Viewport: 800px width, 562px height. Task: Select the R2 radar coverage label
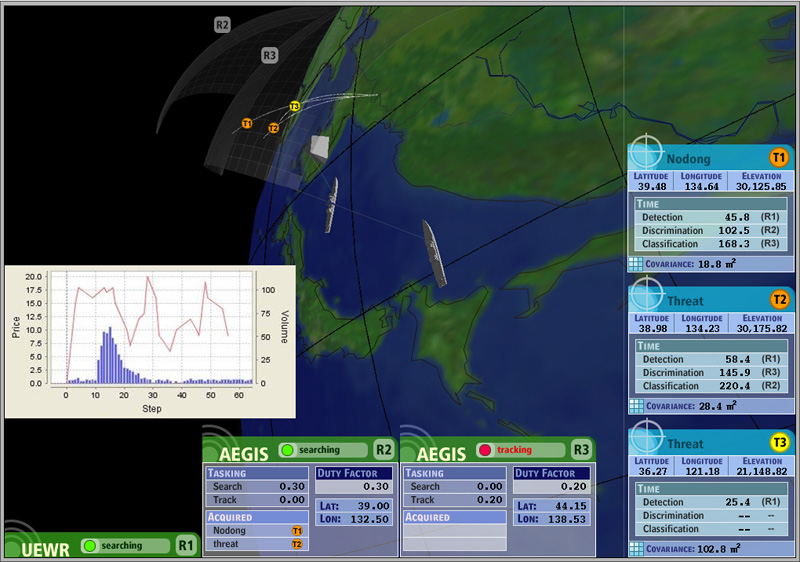click(x=222, y=24)
